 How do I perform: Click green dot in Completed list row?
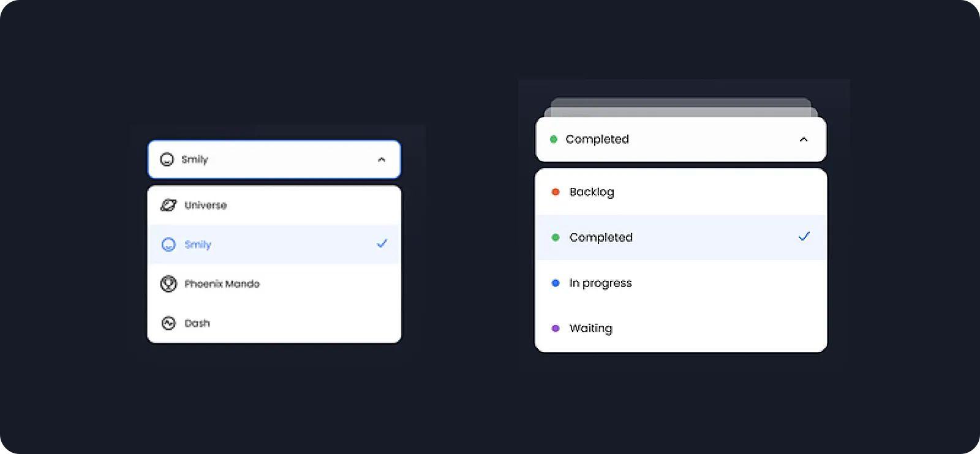coord(556,237)
